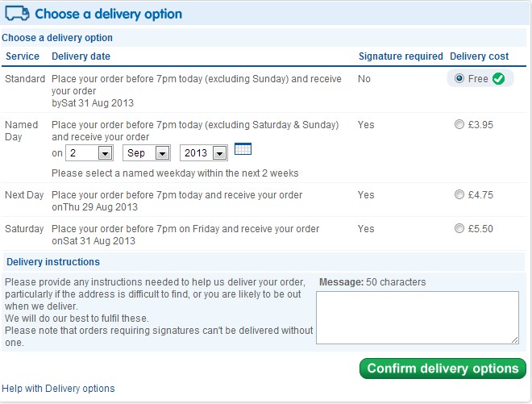The width and height of the screenshot is (532, 404).
Task: Open Help with Delivery options link
Action: (58, 389)
